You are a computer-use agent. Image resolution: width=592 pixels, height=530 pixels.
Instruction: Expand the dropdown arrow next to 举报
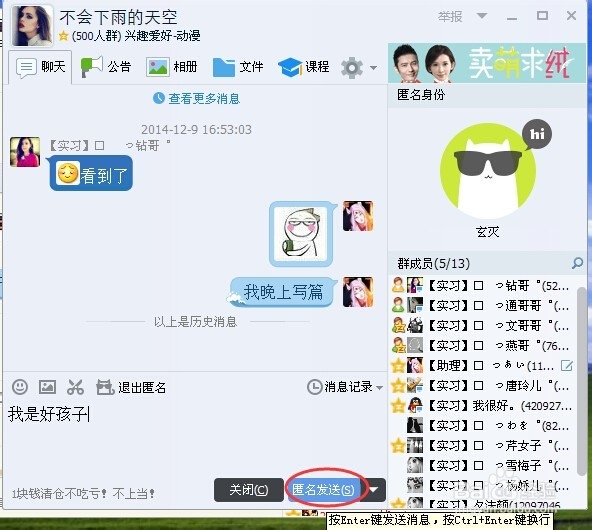(481, 16)
